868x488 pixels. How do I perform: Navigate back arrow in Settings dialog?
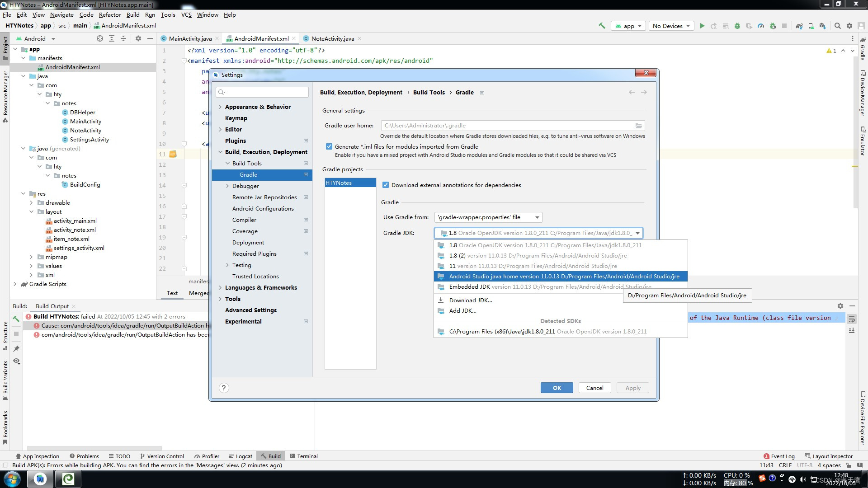pyautogui.click(x=632, y=92)
